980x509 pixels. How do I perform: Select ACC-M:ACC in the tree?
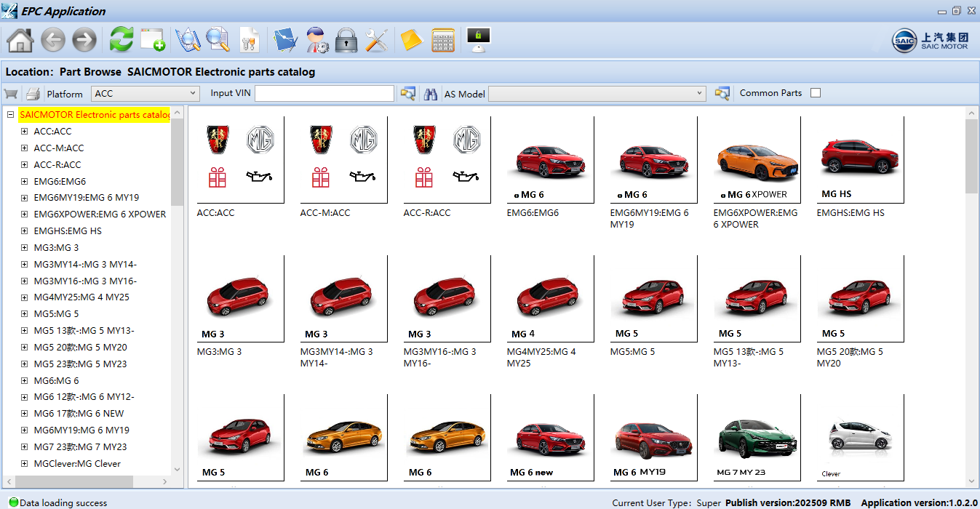click(59, 148)
